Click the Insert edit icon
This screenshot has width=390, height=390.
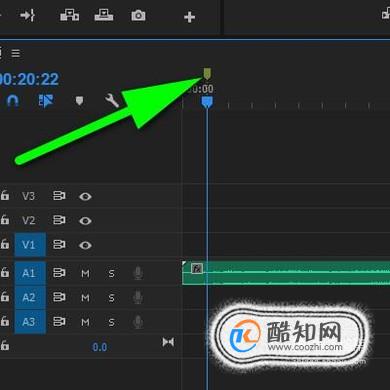click(x=69, y=15)
